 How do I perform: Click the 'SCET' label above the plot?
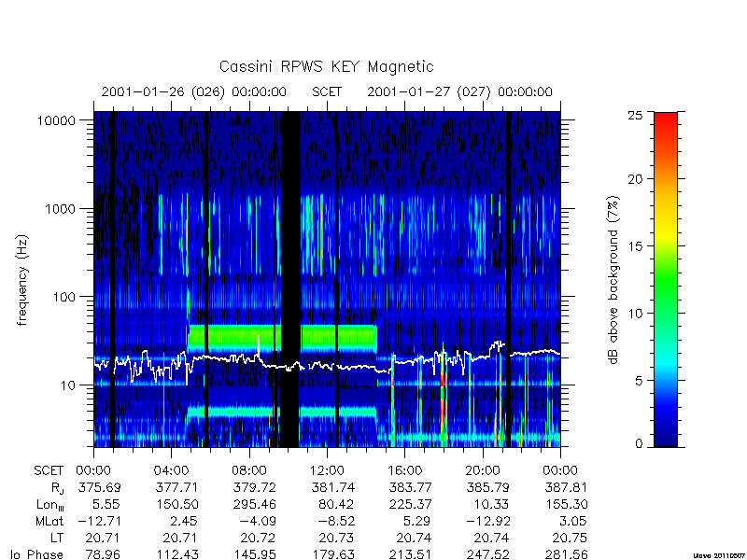(327, 91)
